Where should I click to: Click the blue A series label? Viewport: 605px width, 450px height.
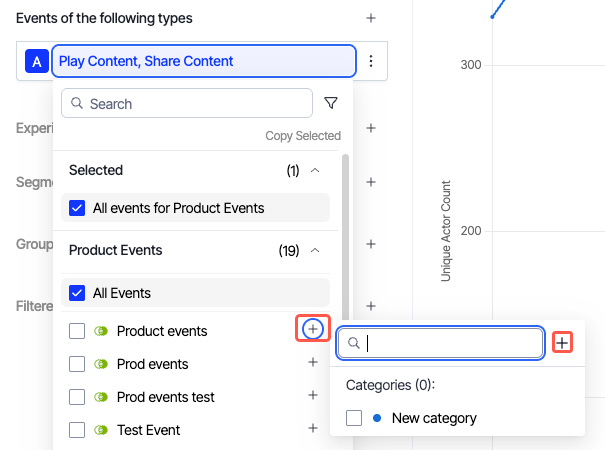[37, 62]
